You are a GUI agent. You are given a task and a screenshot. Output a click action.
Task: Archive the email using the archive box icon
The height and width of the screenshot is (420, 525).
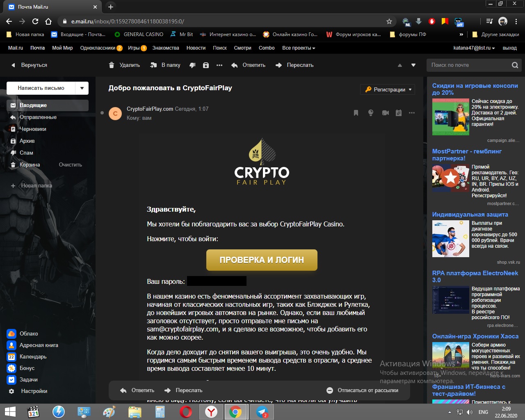coord(206,65)
